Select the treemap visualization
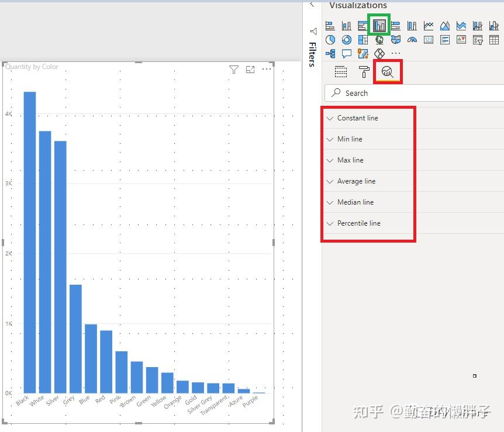Viewport: 504px width, 432px height. click(x=362, y=40)
